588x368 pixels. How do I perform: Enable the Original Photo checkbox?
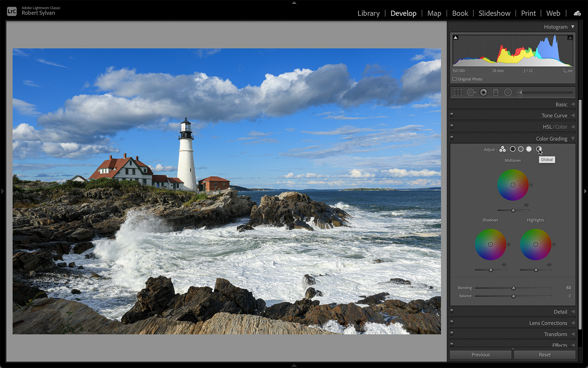[454, 79]
